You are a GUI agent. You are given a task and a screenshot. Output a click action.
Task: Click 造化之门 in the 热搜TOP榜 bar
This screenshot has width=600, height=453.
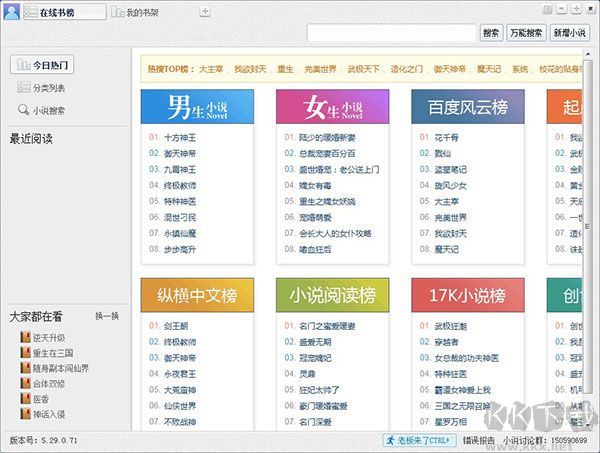(406, 69)
